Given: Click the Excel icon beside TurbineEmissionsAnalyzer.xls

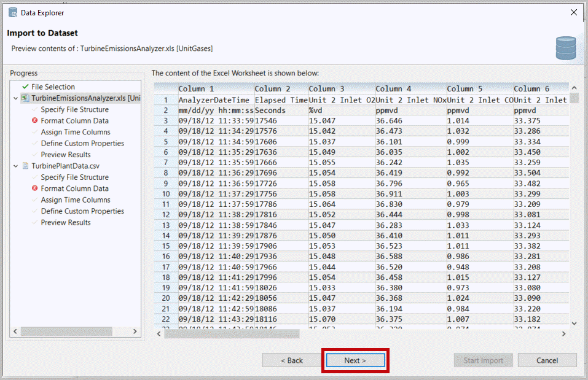Looking at the screenshot, I should click(x=25, y=98).
